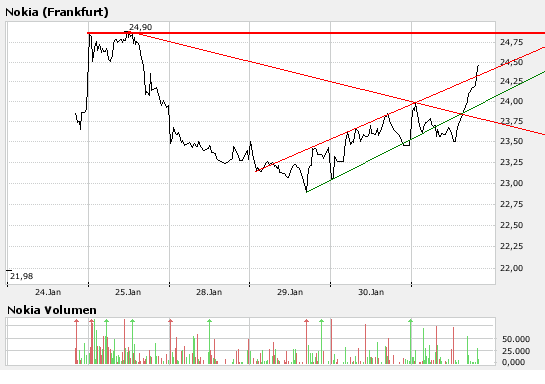Click the 24,00 price axis value
545x384 pixels.
pyautogui.click(x=512, y=101)
